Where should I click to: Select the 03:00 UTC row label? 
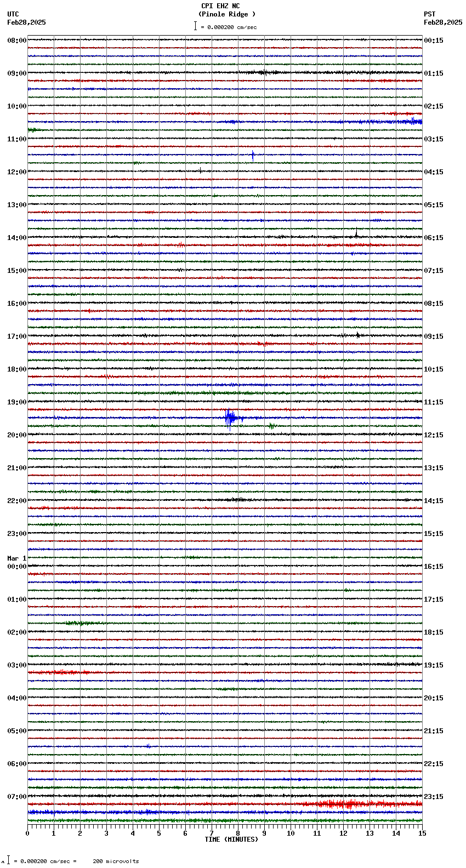click(17, 665)
